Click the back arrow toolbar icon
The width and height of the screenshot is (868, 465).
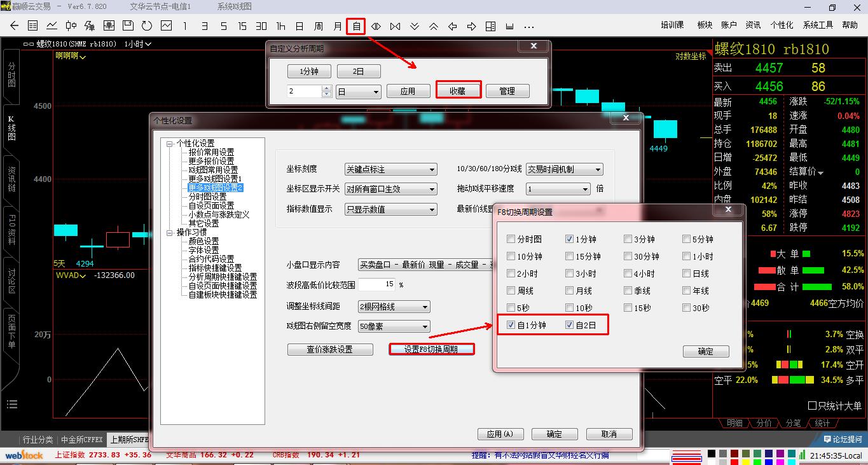click(14, 26)
